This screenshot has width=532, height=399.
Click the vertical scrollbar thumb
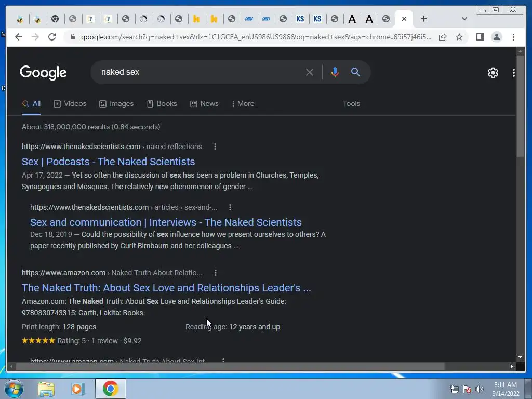520,107
